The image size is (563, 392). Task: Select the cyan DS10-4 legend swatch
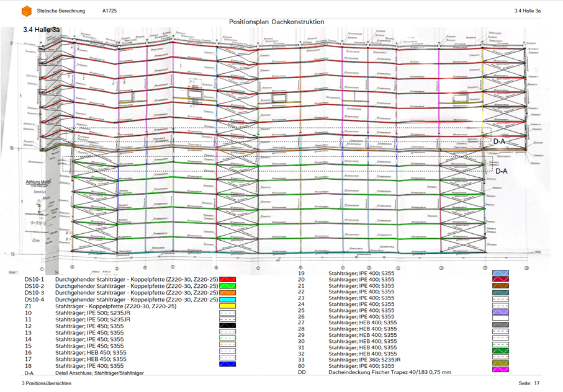(x=228, y=300)
